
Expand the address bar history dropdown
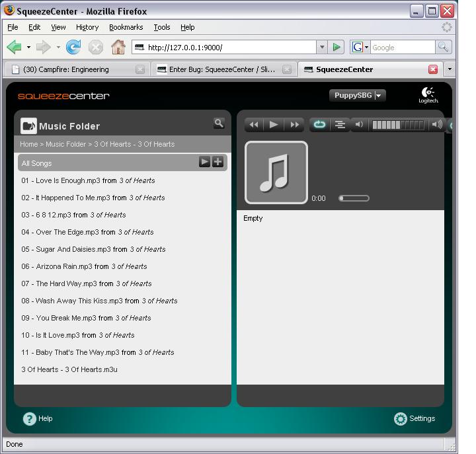coord(322,47)
